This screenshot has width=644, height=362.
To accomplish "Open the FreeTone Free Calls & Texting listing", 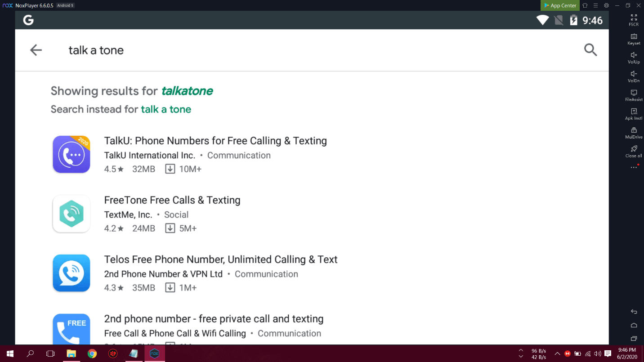I will click(172, 200).
